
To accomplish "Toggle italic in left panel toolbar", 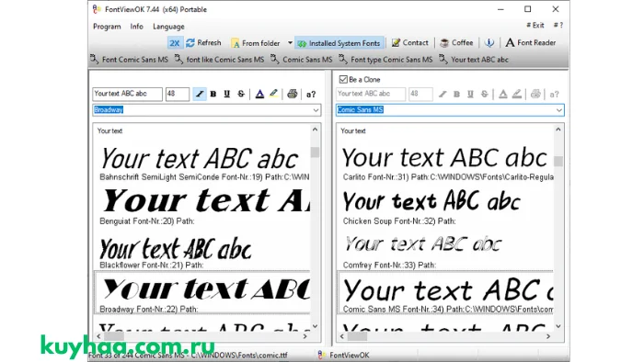I will tap(200, 94).
